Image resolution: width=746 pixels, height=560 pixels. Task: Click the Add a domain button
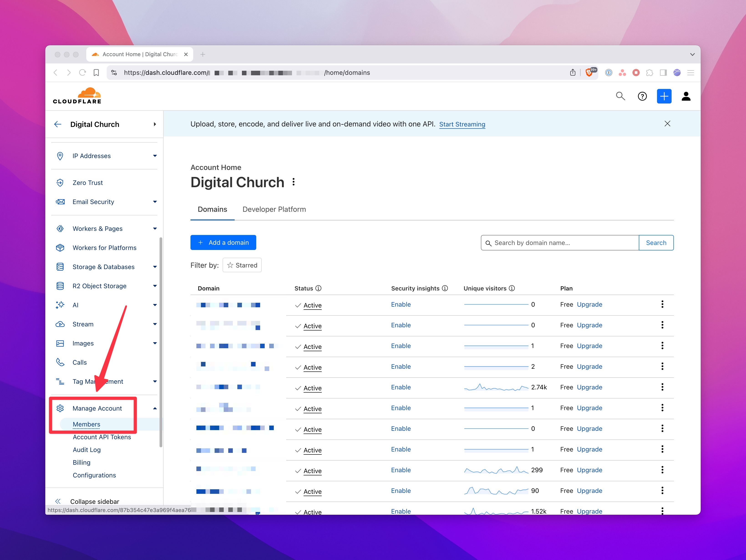click(x=223, y=243)
